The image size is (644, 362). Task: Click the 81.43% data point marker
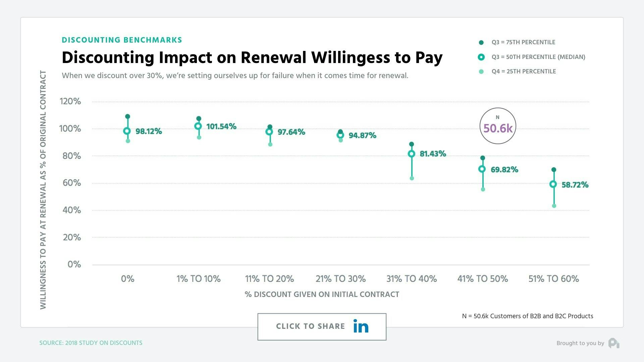coord(411,154)
